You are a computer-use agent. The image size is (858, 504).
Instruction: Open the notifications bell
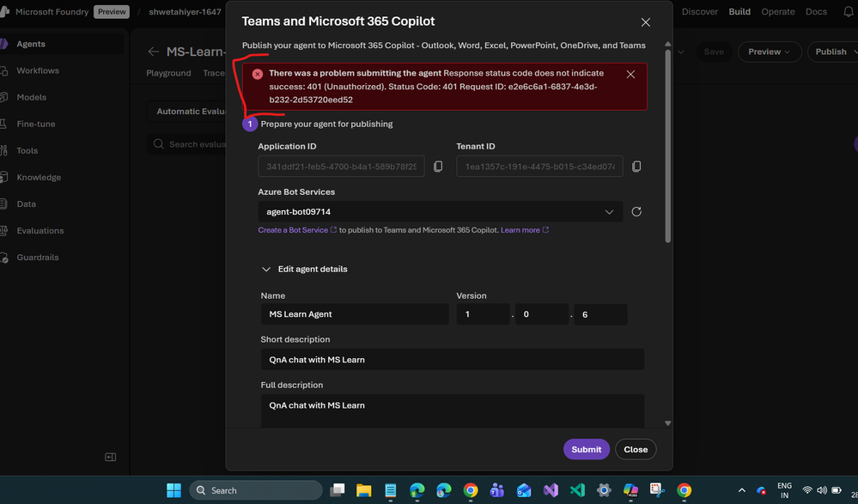coord(849,11)
